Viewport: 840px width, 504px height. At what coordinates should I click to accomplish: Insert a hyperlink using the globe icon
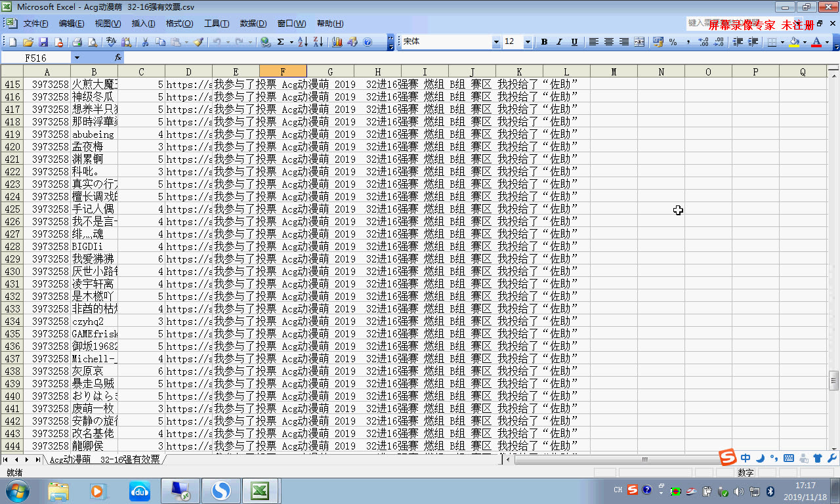pyautogui.click(x=266, y=42)
